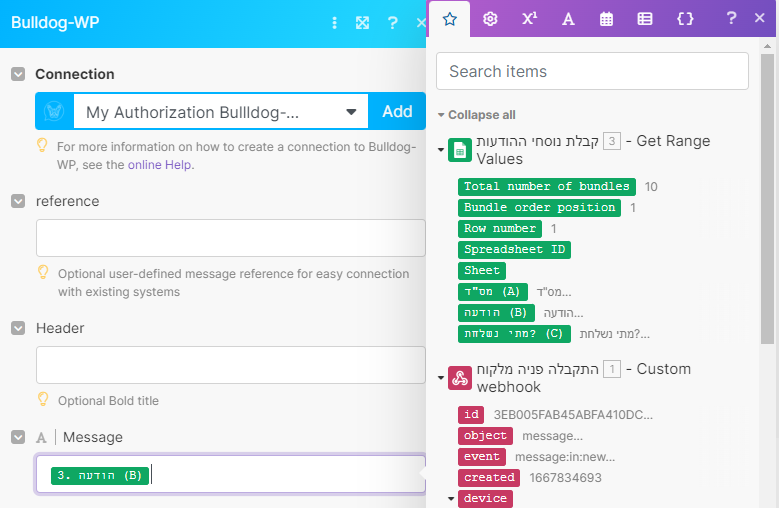Click the scrollbar up arrow
The height and width of the screenshot is (508, 779).
[768, 46]
